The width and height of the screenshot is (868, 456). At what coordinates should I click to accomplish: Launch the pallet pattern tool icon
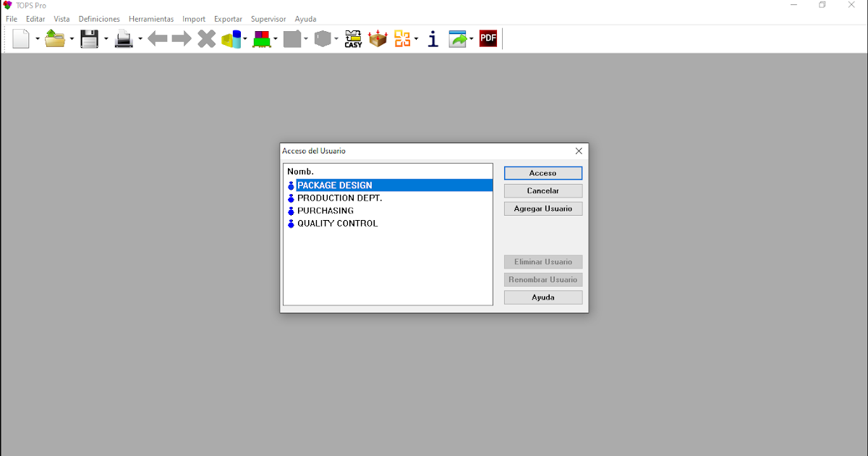pyautogui.click(x=263, y=38)
